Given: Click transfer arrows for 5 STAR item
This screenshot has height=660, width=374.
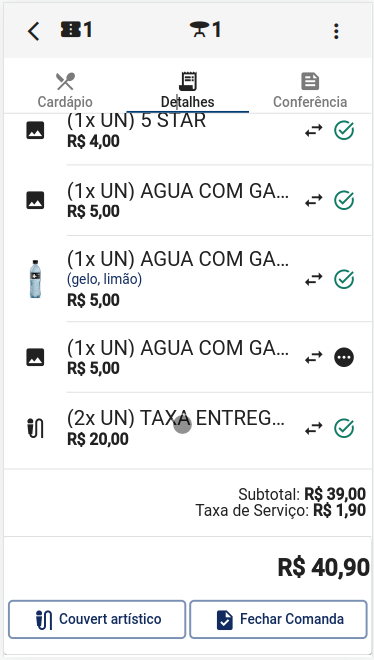Looking at the screenshot, I should pyautogui.click(x=314, y=130).
